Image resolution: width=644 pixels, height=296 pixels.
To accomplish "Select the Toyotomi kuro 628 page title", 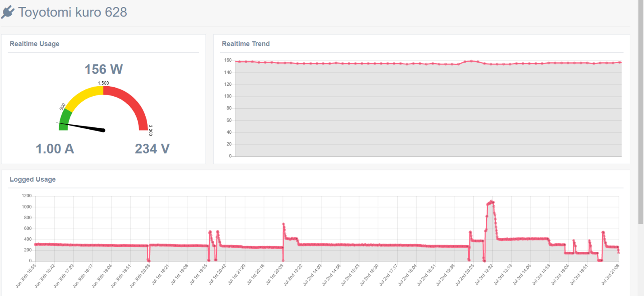I will 72,12.
